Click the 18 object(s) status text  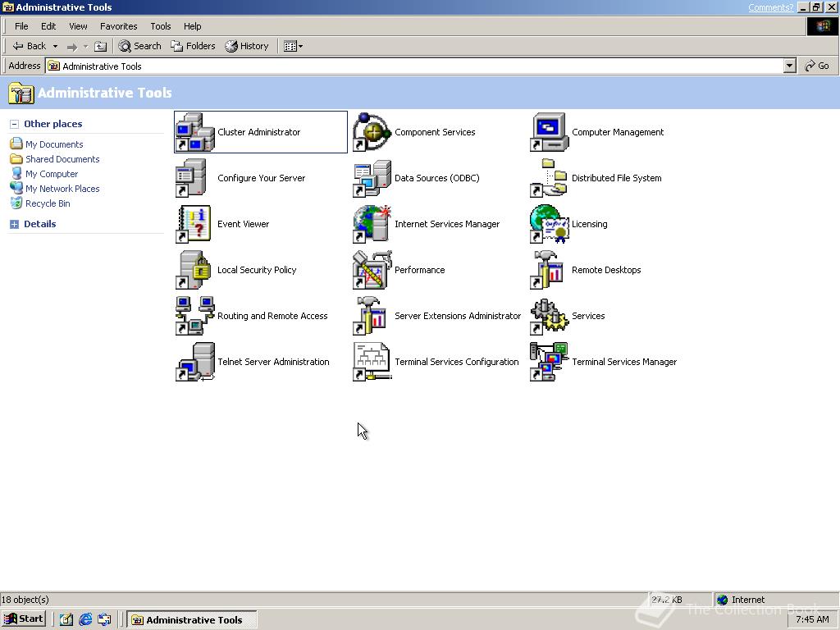pyautogui.click(x=25, y=600)
